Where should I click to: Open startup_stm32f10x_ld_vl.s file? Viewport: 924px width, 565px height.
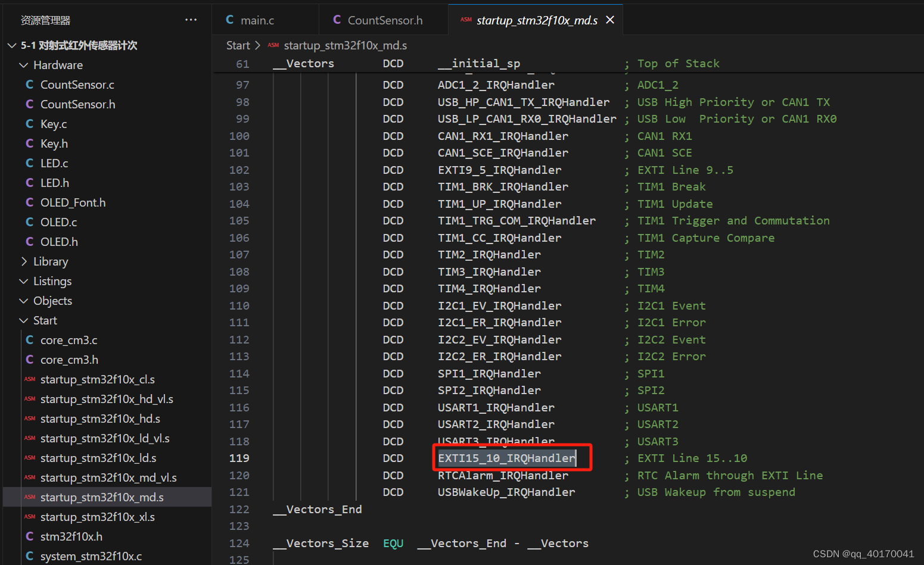coord(105,438)
